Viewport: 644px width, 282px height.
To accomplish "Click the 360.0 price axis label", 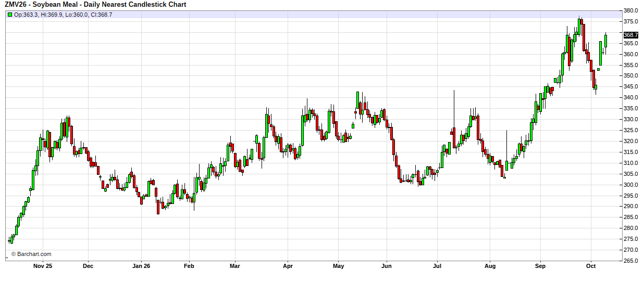I will [x=631, y=54].
